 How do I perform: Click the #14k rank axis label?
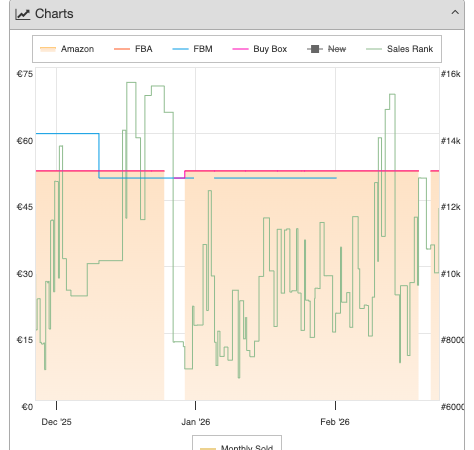coord(451,141)
